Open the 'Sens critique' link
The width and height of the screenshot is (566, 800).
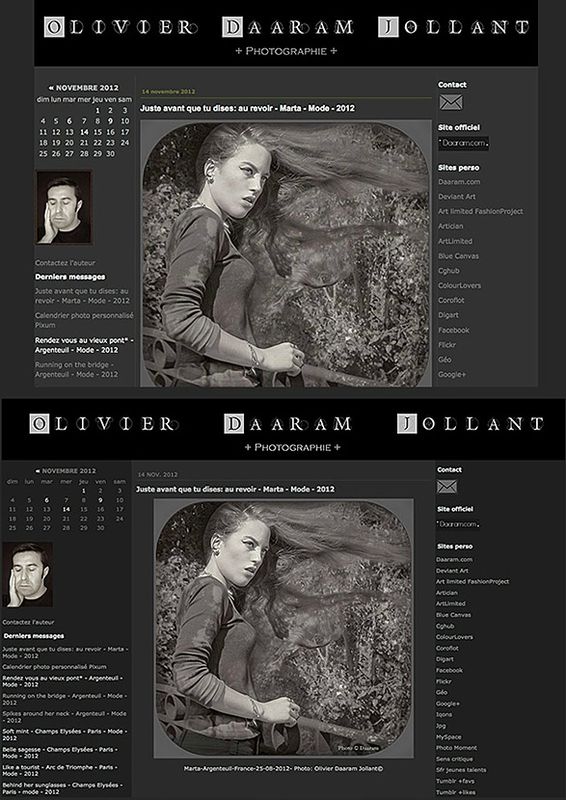(454, 759)
